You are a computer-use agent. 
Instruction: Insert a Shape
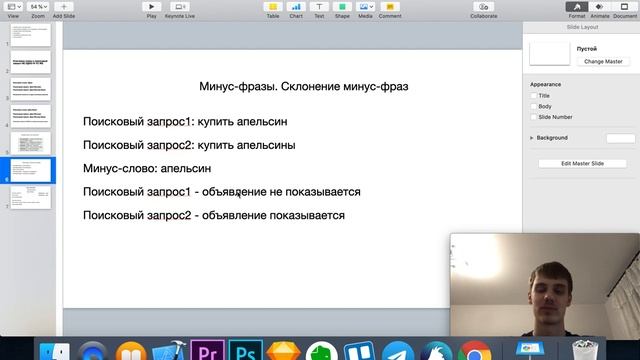[x=342, y=7]
